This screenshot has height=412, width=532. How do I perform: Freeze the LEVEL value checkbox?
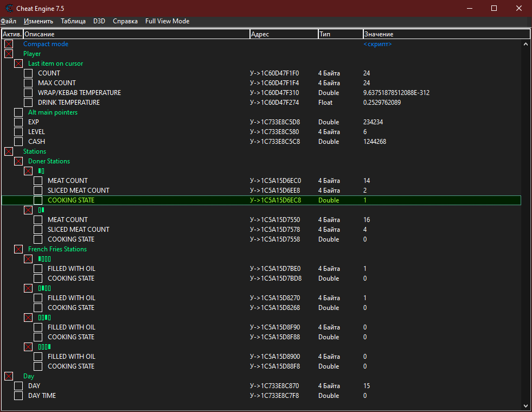(x=18, y=132)
